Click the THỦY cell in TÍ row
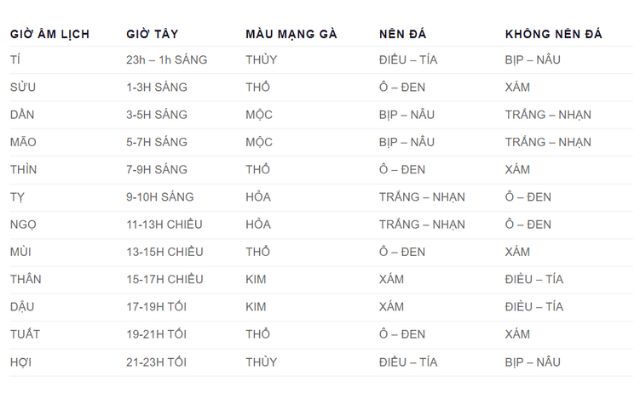Image resolution: width=640 pixels, height=400 pixels. coord(261,60)
